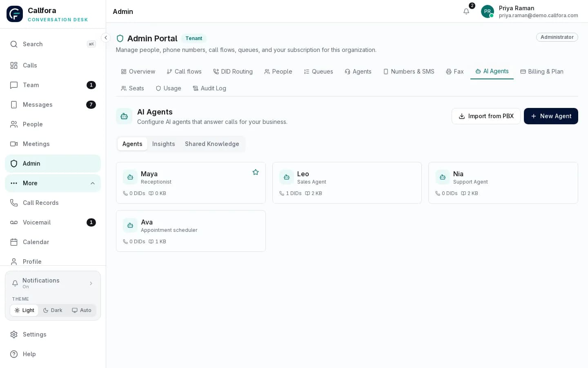This screenshot has height=368, width=588.
Task: Click the AI Agents section robot icon
Action: (124, 116)
